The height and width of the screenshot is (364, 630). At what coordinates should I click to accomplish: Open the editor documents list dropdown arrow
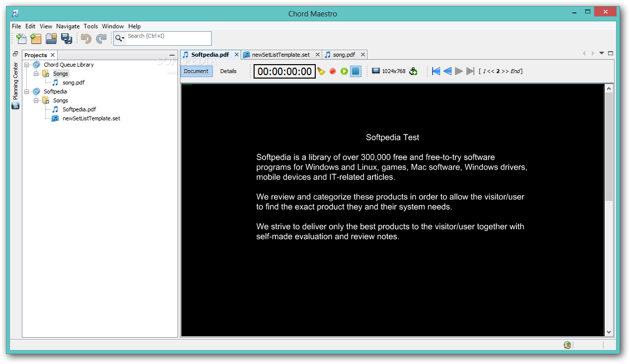(x=602, y=53)
